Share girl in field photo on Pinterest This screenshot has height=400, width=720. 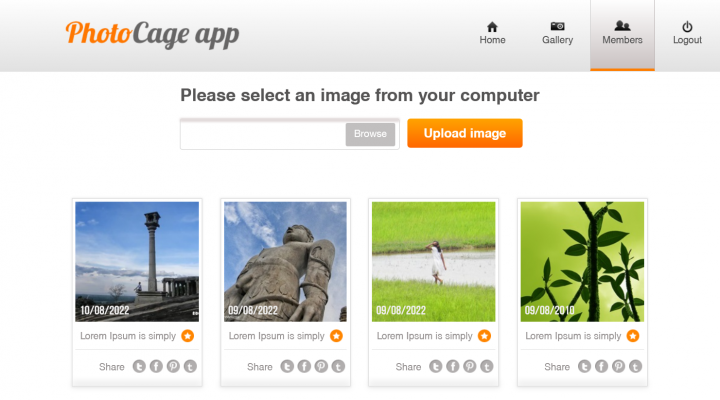(470, 366)
